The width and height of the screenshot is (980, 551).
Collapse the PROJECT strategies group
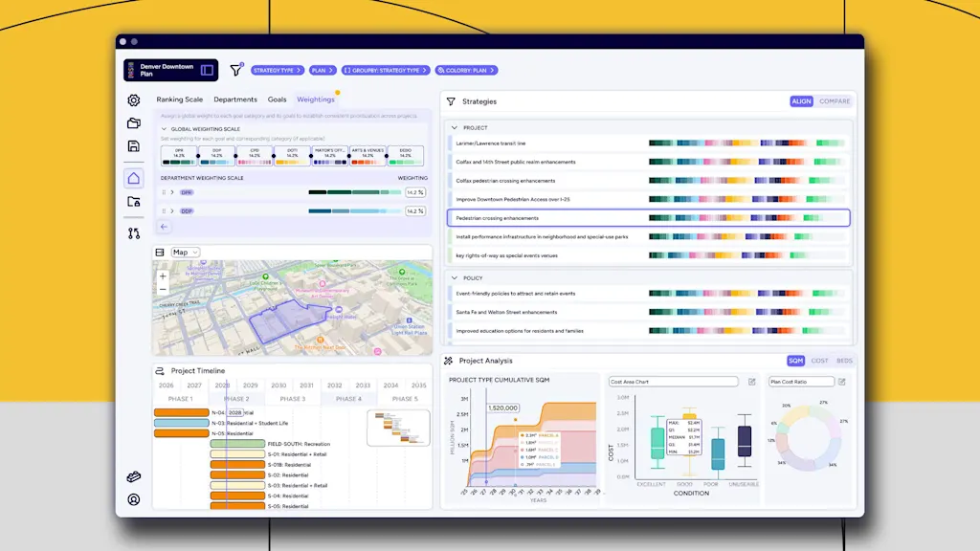click(455, 127)
